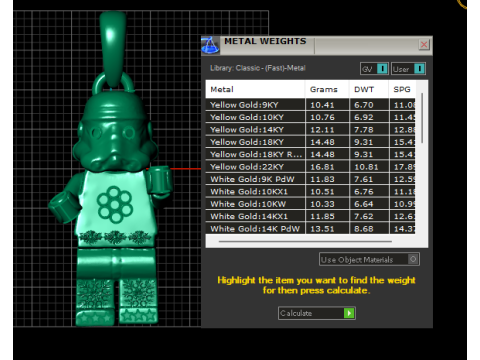Select the Yellow Gold:9KY row
Screen dimensions: 480x360
pos(310,105)
